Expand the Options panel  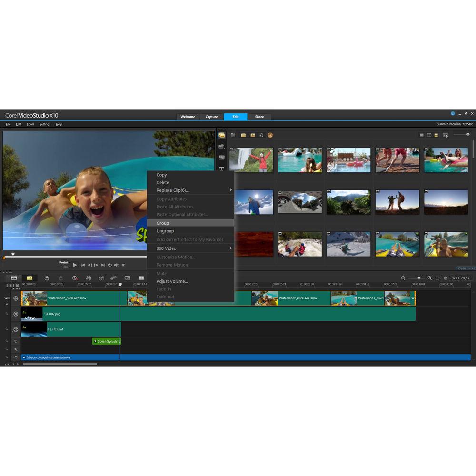(464, 268)
